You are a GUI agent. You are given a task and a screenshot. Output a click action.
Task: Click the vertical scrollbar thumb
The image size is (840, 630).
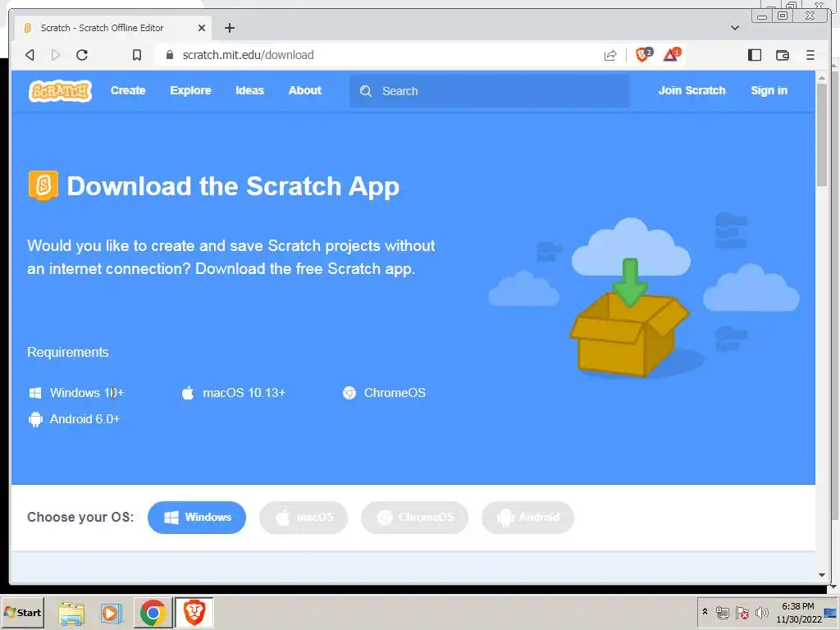click(822, 135)
